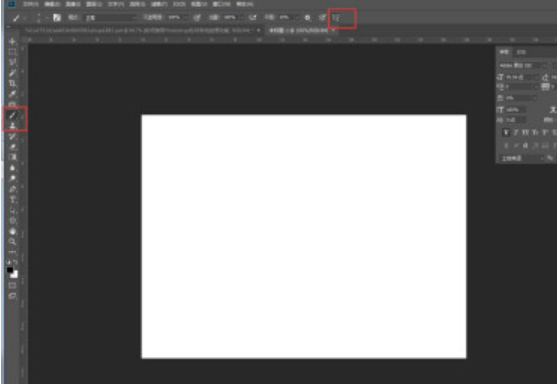
Task: Switch to the first document tab
Action: 143,31
